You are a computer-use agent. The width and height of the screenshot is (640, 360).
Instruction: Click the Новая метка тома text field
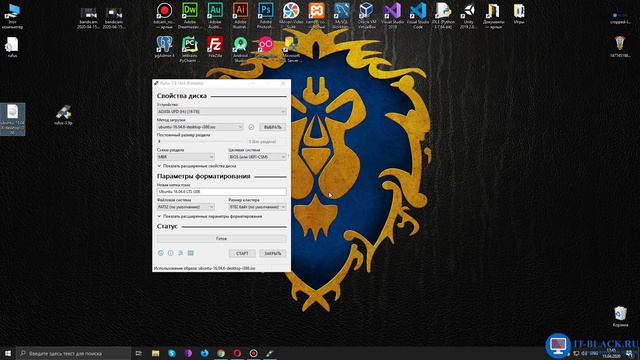[222, 191]
